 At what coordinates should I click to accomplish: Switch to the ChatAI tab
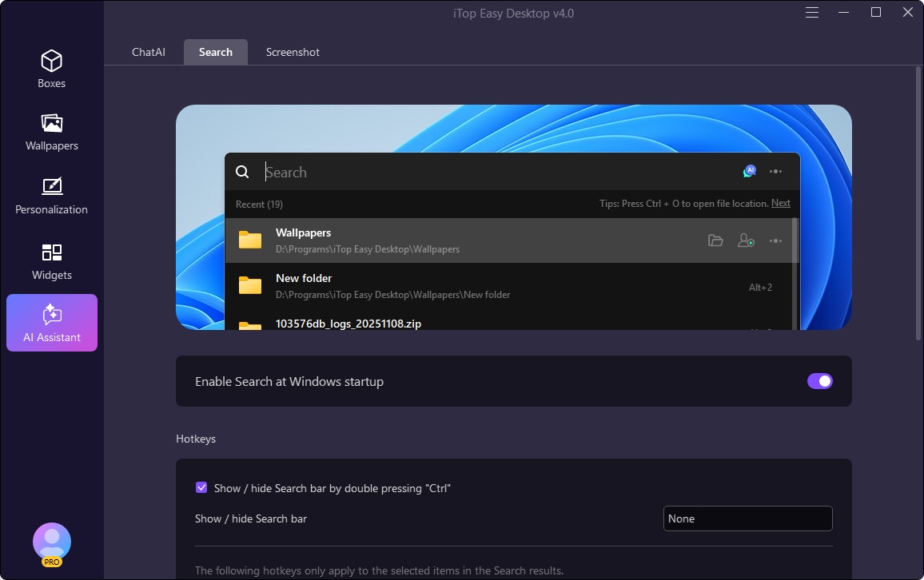point(149,52)
